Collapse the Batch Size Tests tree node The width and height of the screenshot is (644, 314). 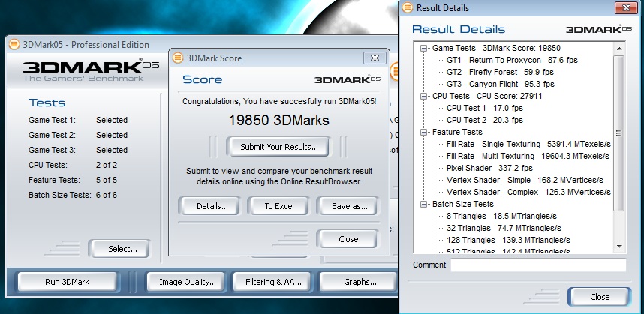424,204
